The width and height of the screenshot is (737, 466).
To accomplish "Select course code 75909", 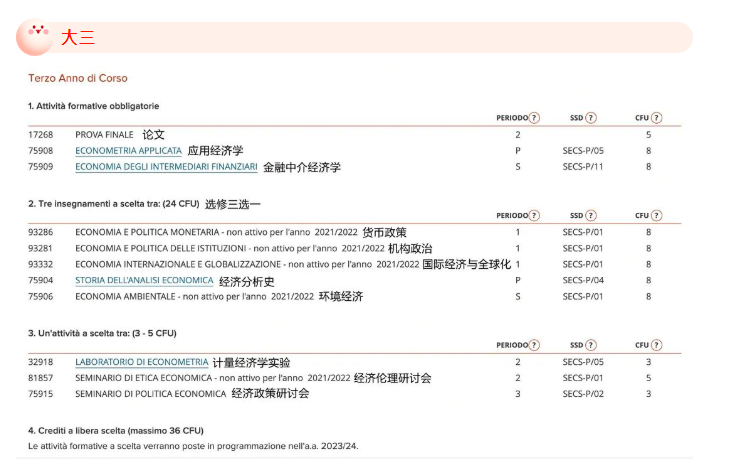I will [41, 166].
